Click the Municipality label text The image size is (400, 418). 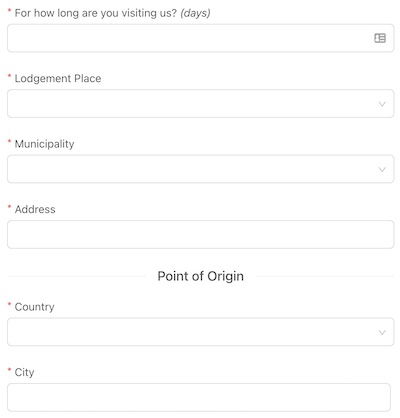44,144
